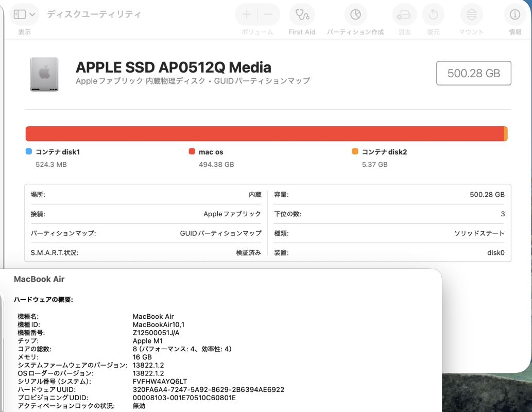Open the パーティション作成 pie chart icon
This screenshot has height=412, width=532.
click(x=355, y=14)
